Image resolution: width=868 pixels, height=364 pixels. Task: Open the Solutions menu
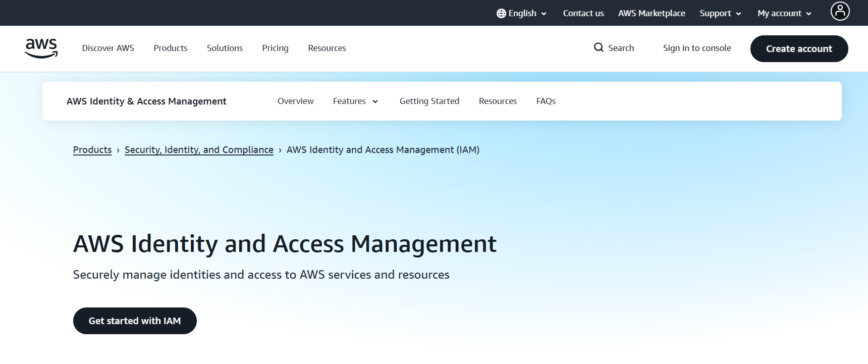225,48
